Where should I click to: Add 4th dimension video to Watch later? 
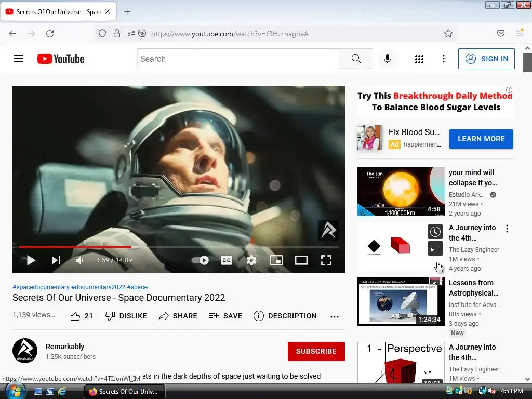click(435, 232)
